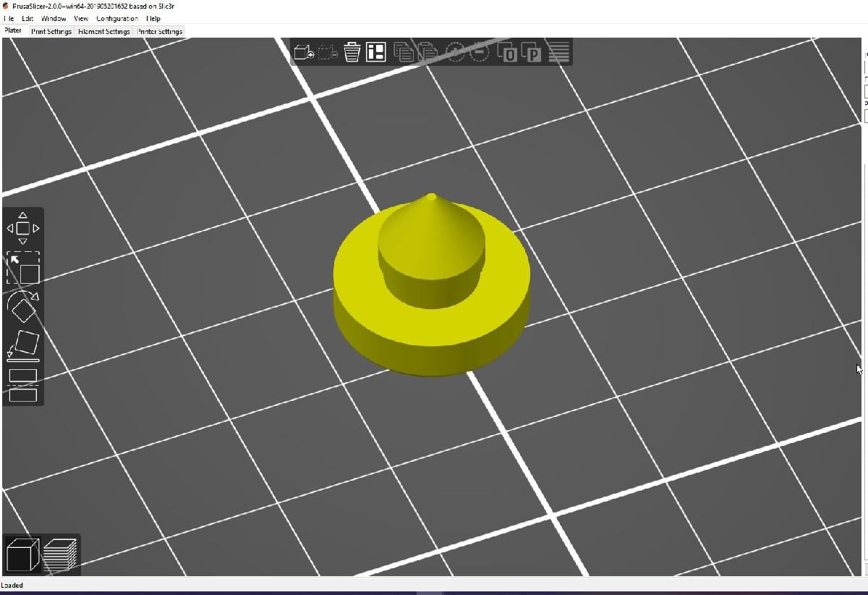Click the Add model icon in top toolbar
This screenshot has width=868, height=595.
tap(304, 52)
